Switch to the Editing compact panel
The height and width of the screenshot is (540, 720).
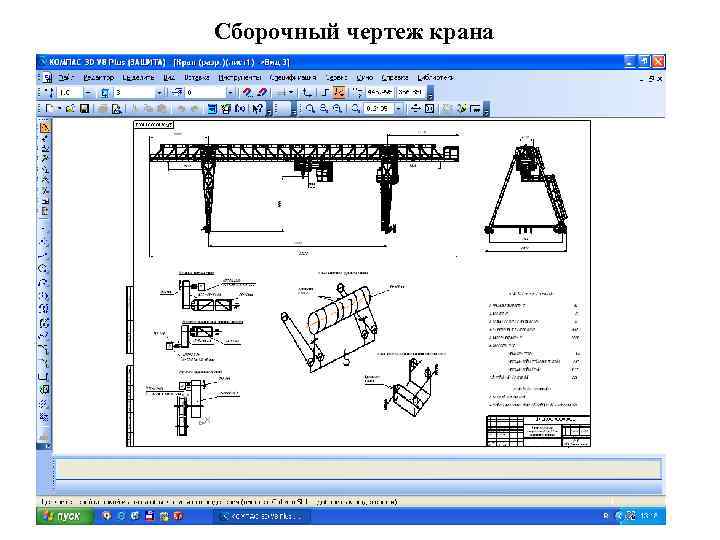click(45, 159)
